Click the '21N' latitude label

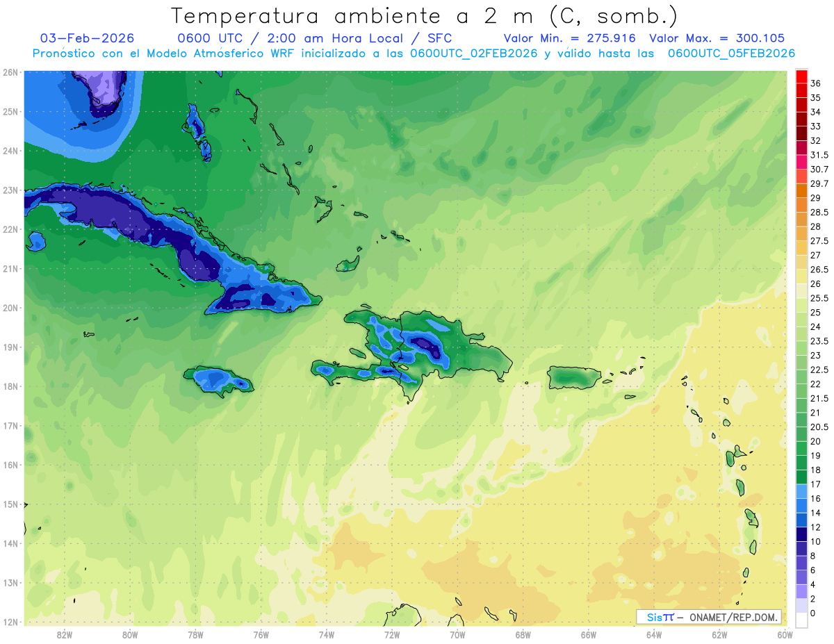[10, 268]
